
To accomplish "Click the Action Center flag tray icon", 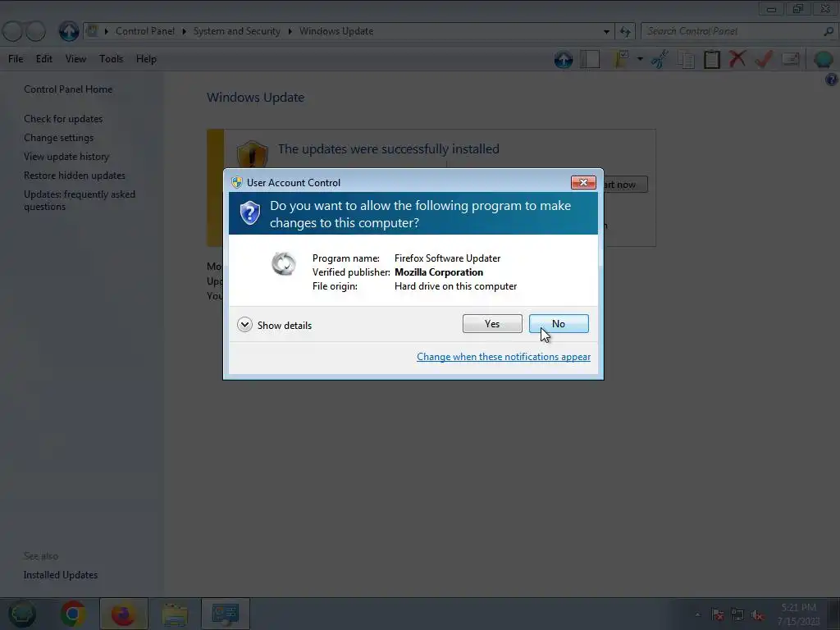I will pos(717,614).
